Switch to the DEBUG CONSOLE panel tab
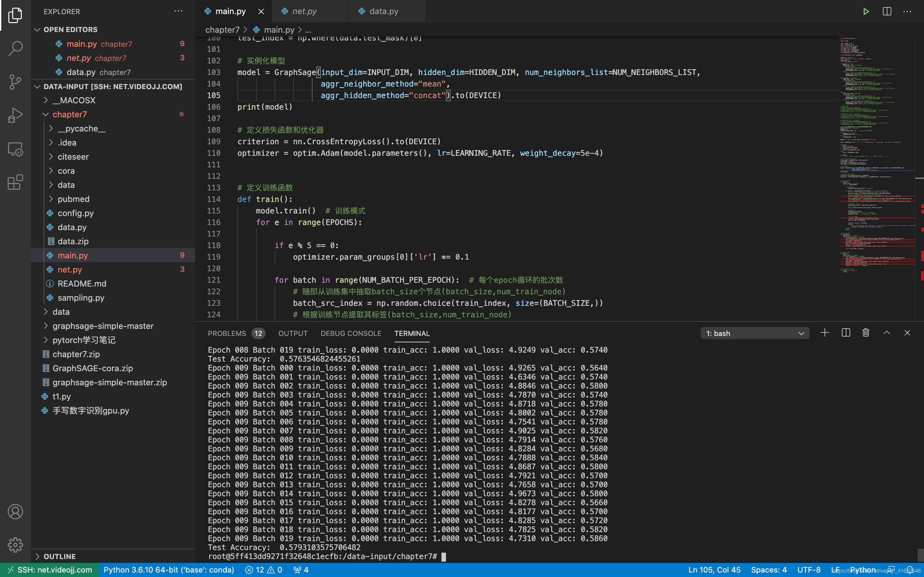924x577 pixels. pyautogui.click(x=350, y=333)
